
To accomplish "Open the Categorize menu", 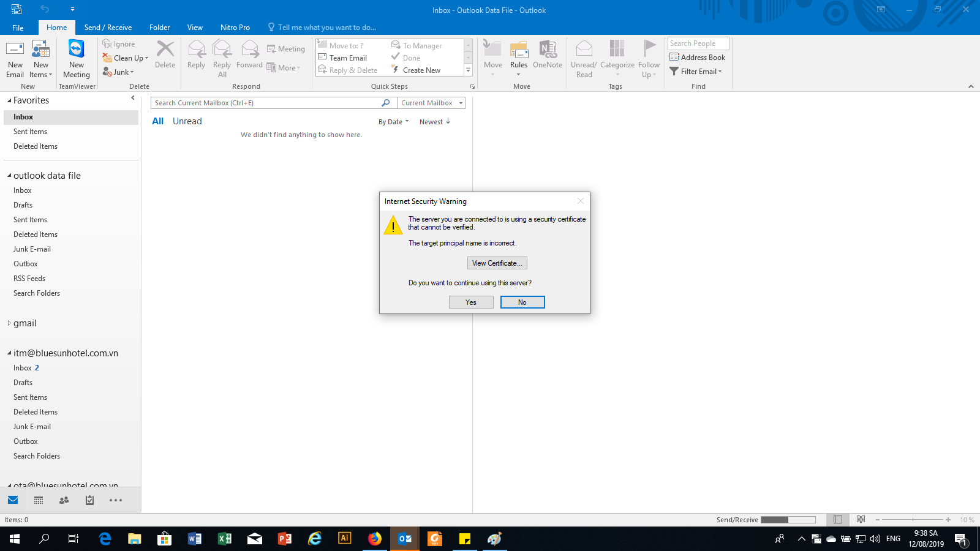I will click(617, 59).
